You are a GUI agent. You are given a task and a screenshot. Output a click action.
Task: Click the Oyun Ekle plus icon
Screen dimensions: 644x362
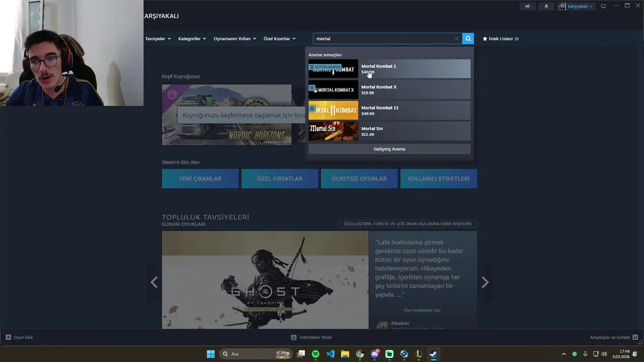click(x=8, y=337)
